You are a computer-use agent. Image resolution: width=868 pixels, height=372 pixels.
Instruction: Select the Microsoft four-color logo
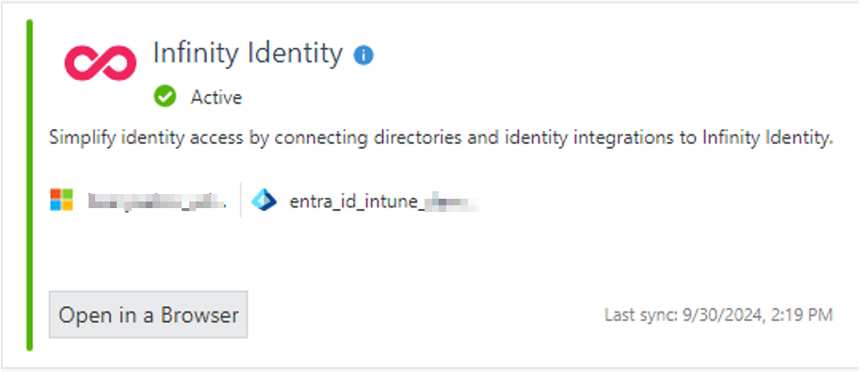tap(61, 200)
